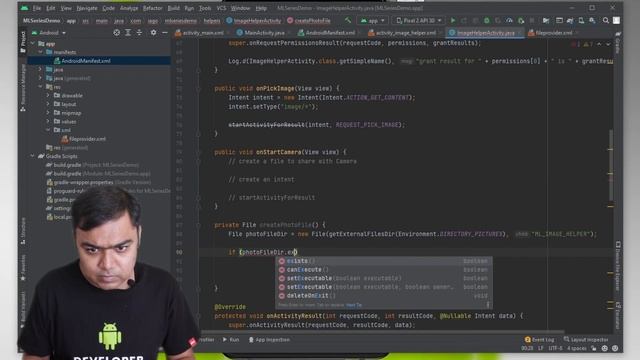Open the Layout Inspector tool window
Viewport: 640px width, 360px height.
(586, 340)
